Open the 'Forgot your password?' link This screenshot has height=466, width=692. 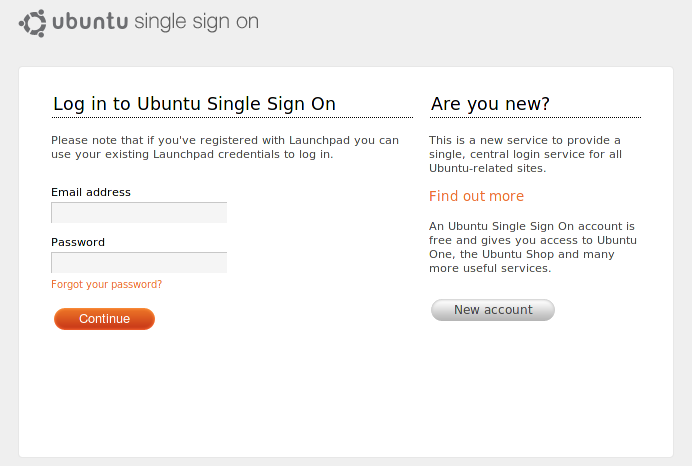click(106, 284)
